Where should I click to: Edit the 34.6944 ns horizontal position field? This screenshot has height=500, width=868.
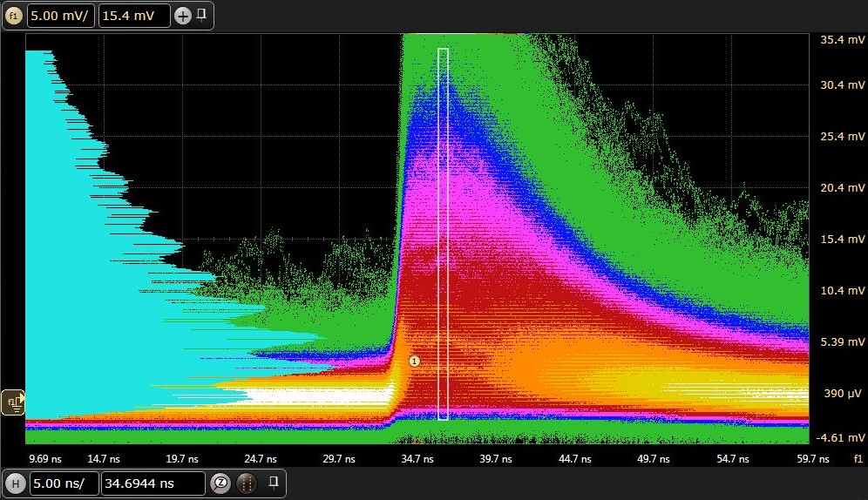pyautogui.click(x=153, y=483)
